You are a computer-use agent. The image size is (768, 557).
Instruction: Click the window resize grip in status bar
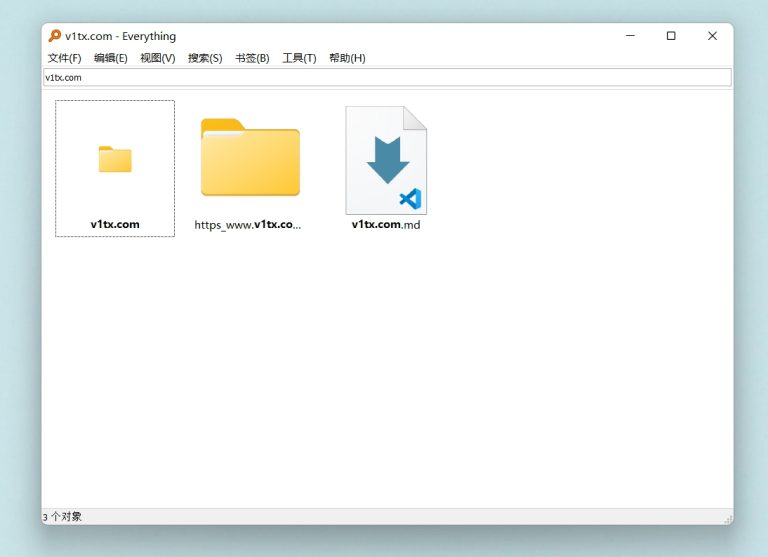click(729, 519)
